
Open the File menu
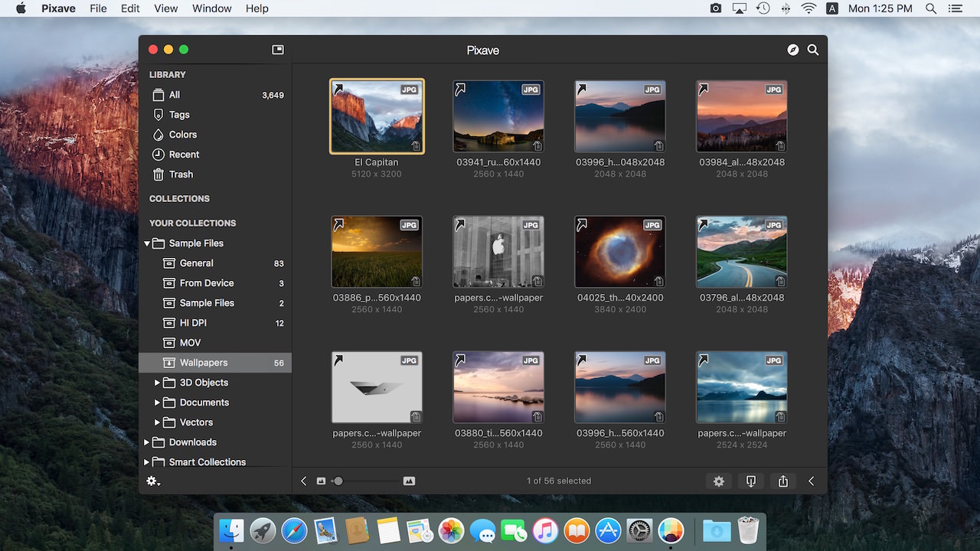click(98, 8)
